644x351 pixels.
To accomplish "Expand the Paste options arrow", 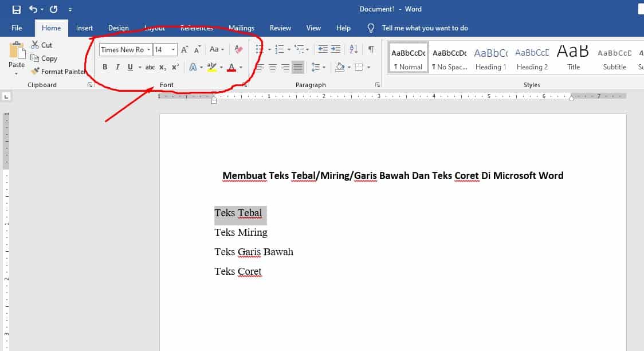I will coord(17,74).
